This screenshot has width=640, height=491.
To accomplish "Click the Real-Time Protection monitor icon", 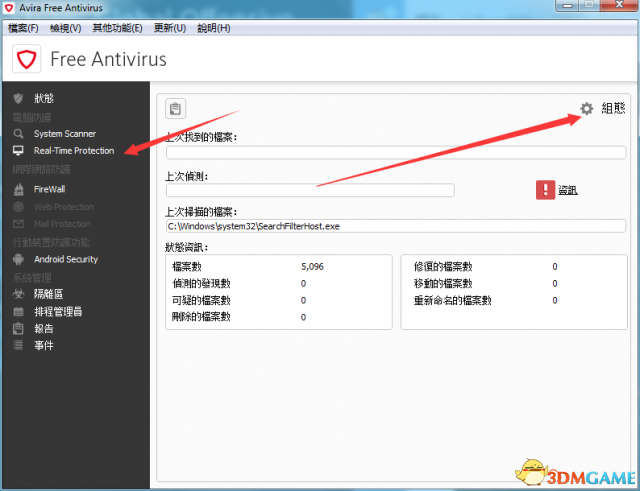I will pyautogui.click(x=18, y=151).
